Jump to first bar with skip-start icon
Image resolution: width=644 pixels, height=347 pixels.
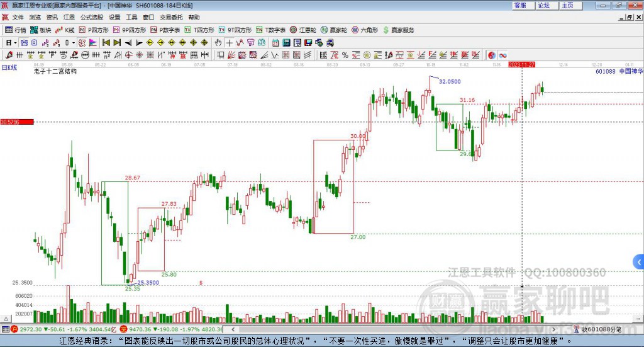[106, 43]
